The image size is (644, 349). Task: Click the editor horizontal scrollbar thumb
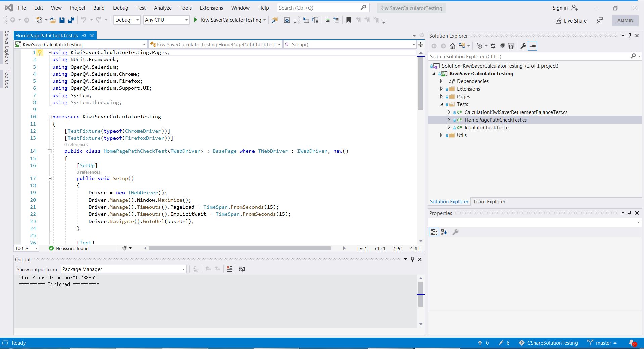(240, 248)
